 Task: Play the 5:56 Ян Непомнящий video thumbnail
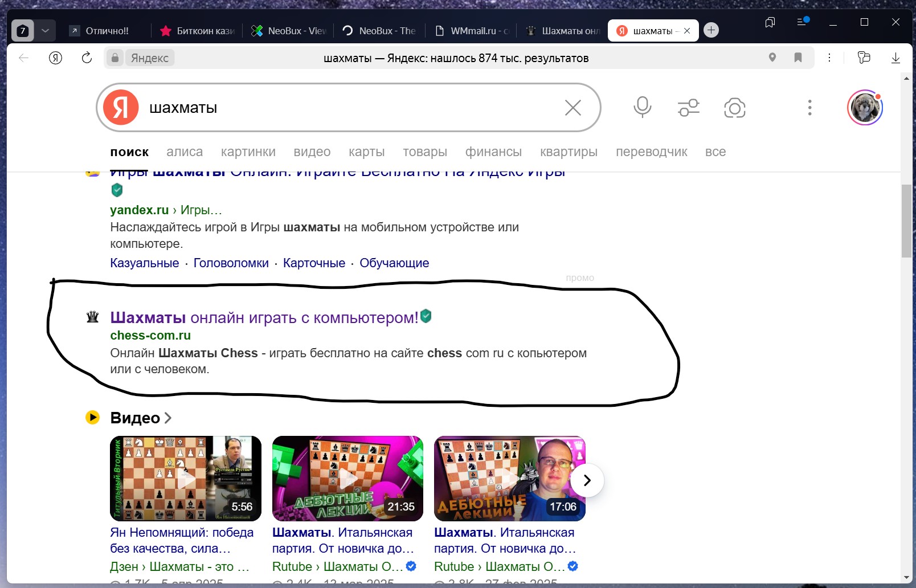pos(186,479)
